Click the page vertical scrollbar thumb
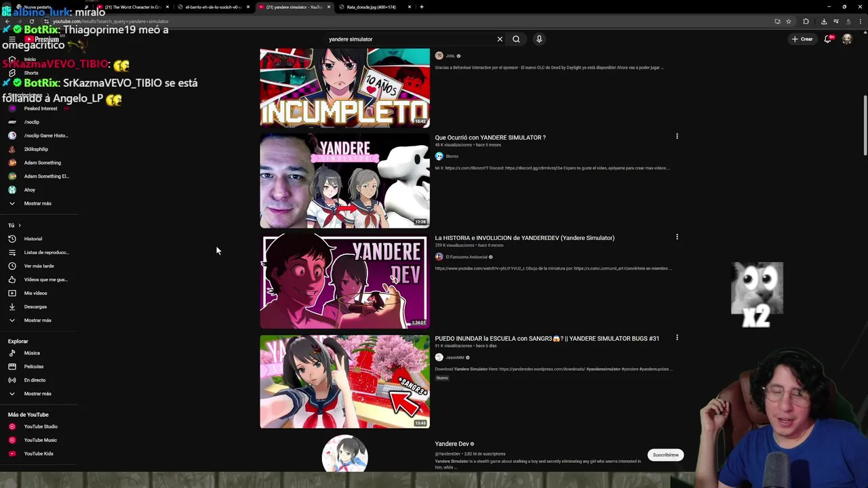This screenshot has height=488, width=868. pos(865,125)
